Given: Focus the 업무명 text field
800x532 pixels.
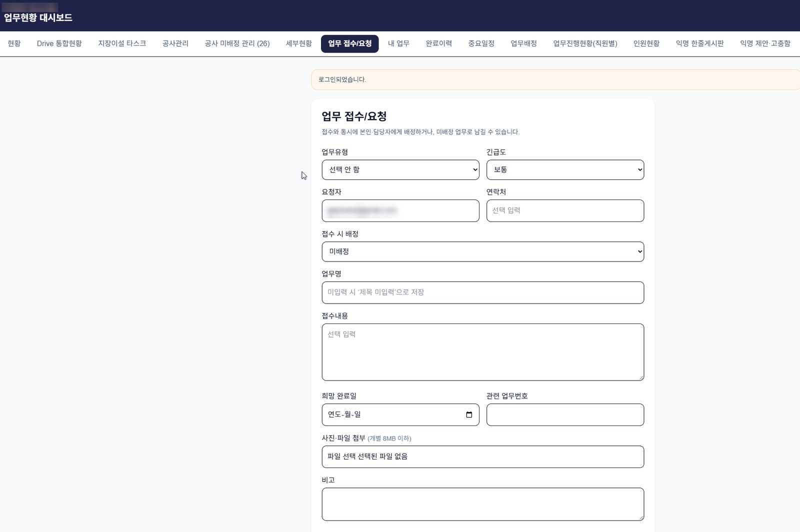Looking at the screenshot, I should pos(483,292).
